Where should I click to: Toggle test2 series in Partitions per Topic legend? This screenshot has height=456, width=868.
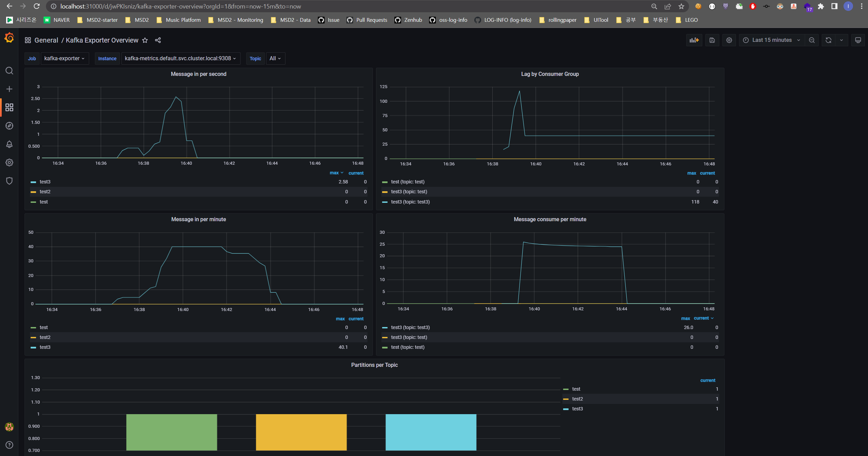tap(577, 399)
